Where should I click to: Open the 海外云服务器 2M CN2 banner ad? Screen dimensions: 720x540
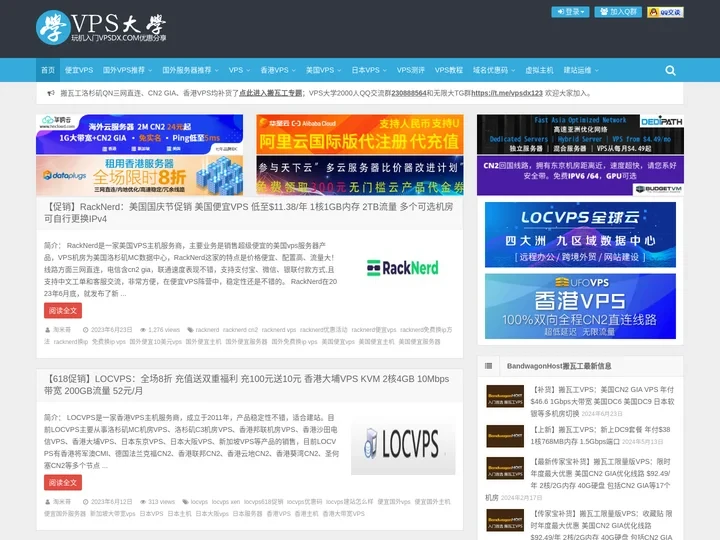click(x=139, y=134)
